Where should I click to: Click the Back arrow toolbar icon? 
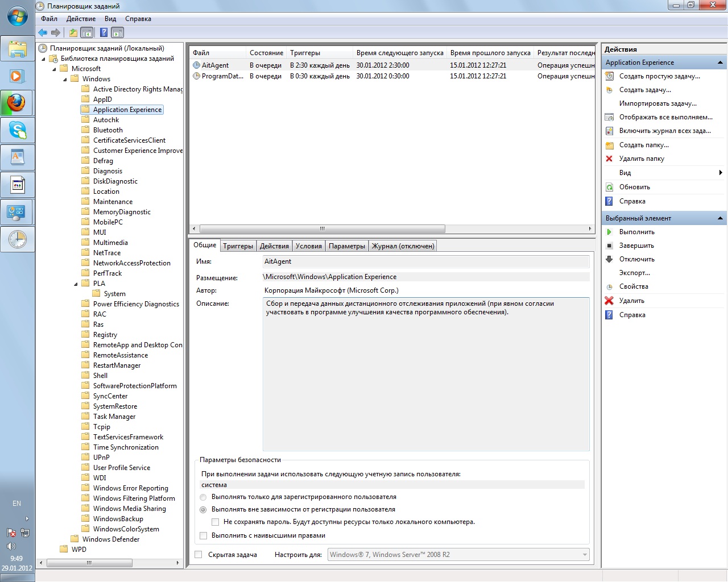click(43, 33)
